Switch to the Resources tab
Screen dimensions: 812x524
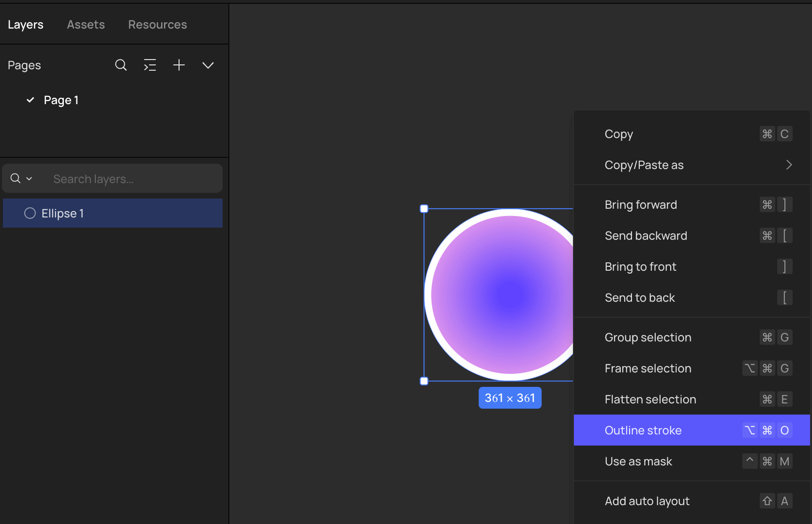157,24
